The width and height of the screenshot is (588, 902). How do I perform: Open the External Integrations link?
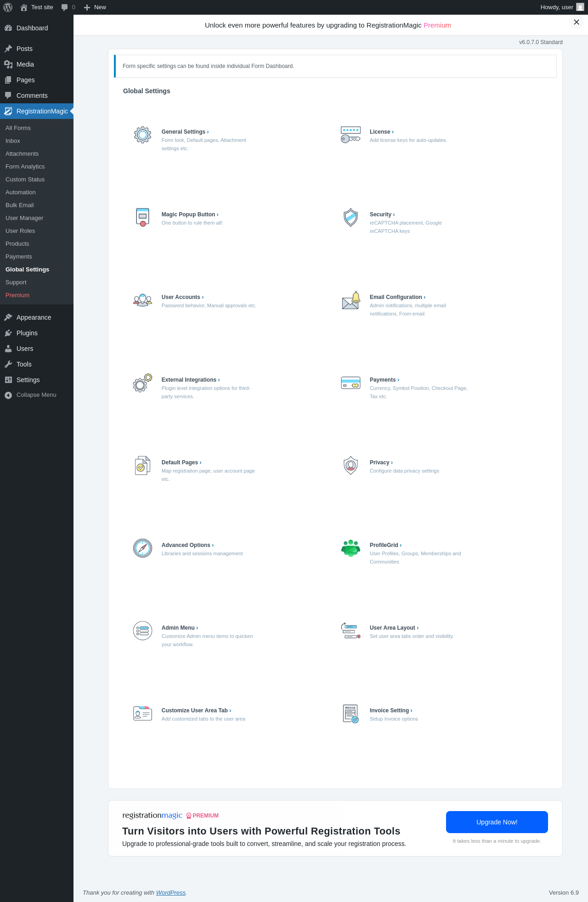coord(191,380)
